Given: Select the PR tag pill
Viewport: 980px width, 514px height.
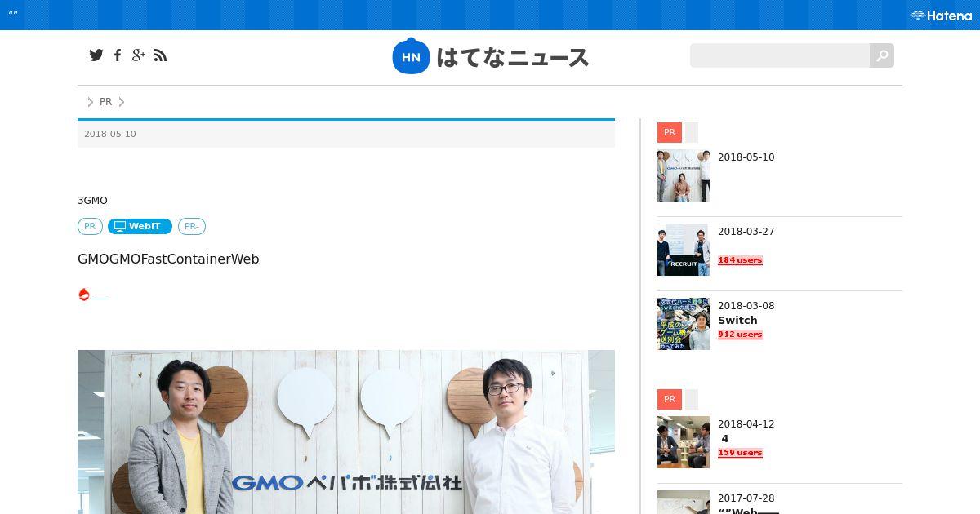Looking at the screenshot, I should click(x=90, y=226).
